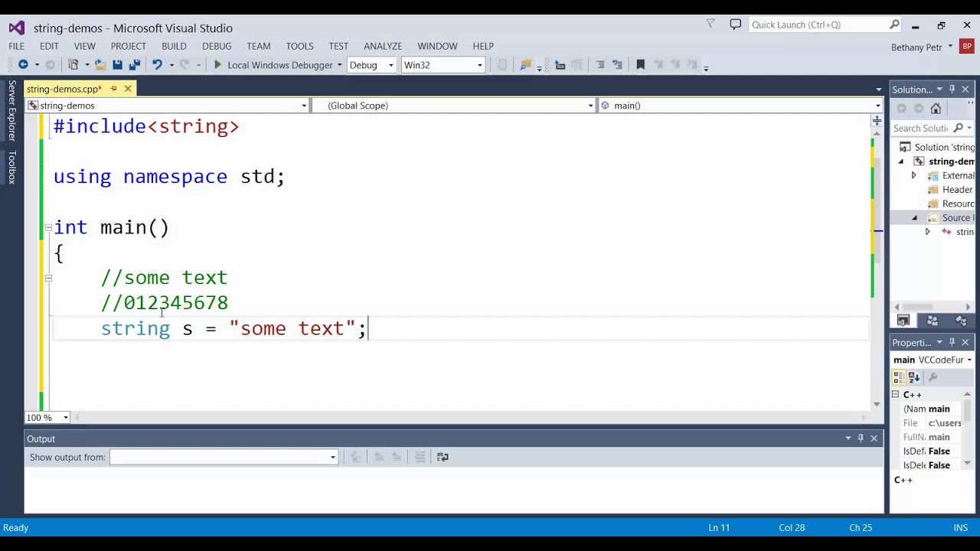Open the Solution Explorer tab icon at panel bottom

coord(903,321)
